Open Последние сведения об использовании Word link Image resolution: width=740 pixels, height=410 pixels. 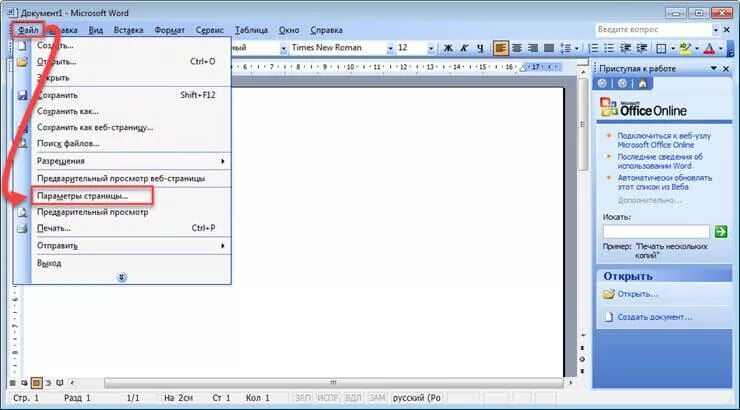(660, 161)
